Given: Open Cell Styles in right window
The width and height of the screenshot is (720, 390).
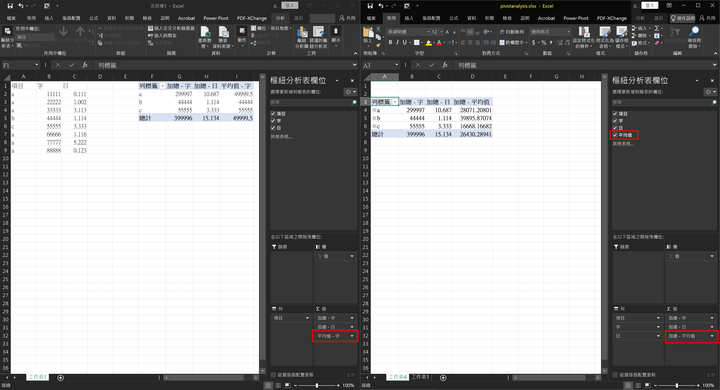Looking at the screenshot, I should [x=621, y=37].
